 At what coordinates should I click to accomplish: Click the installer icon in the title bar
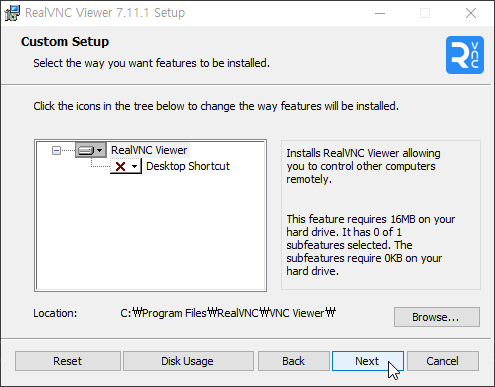tap(12, 13)
